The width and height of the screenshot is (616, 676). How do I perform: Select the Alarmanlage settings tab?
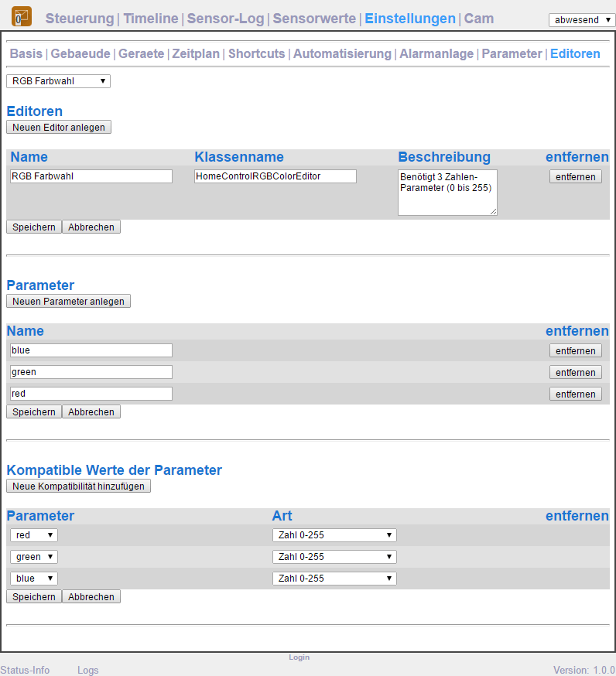pos(436,54)
